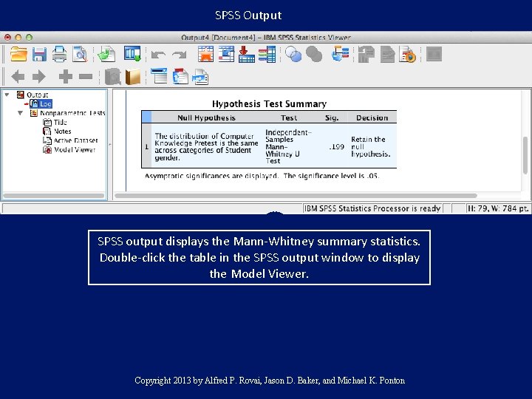Open Print Preview
The width and height of the screenshot is (532, 399).
[80, 54]
